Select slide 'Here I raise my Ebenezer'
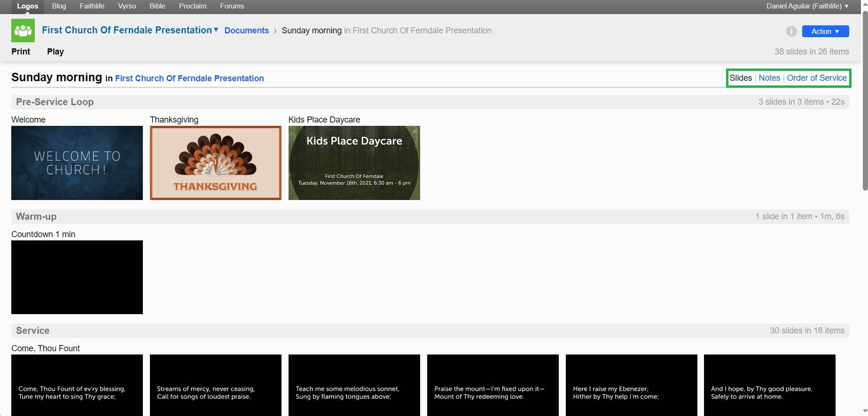This screenshot has width=868, height=416. [x=632, y=385]
